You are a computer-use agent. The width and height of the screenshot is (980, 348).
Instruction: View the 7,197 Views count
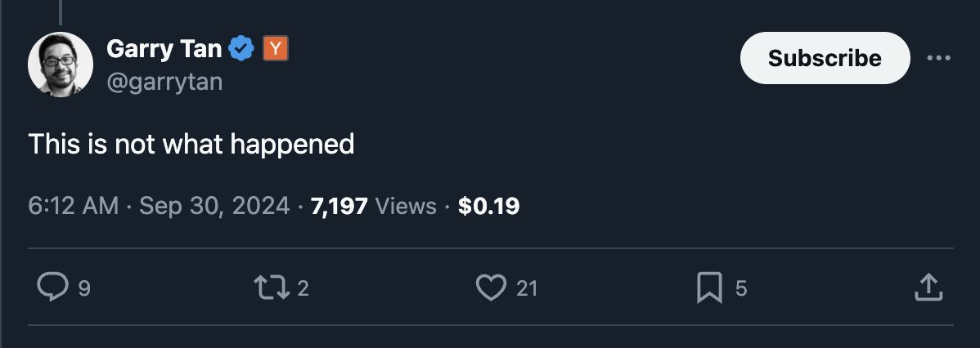[x=373, y=207]
